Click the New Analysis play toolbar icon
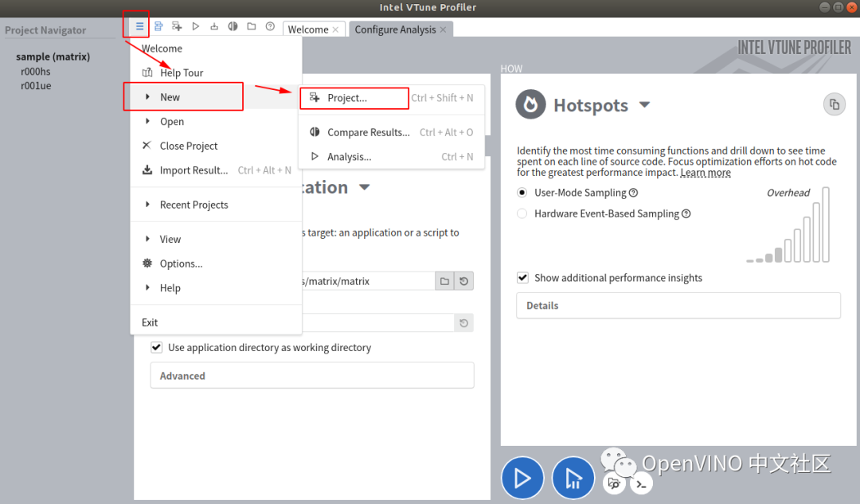Image resolution: width=860 pixels, height=504 pixels. (x=195, y=25)
